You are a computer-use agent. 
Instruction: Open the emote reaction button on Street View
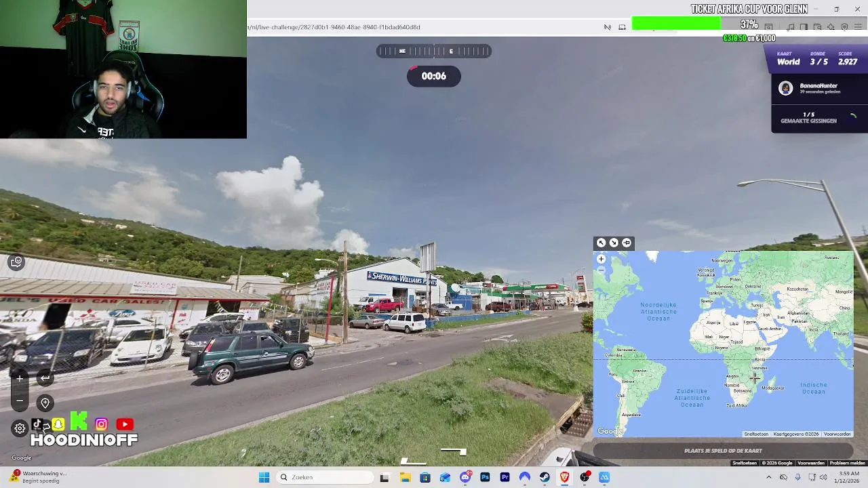click(16, 262)
